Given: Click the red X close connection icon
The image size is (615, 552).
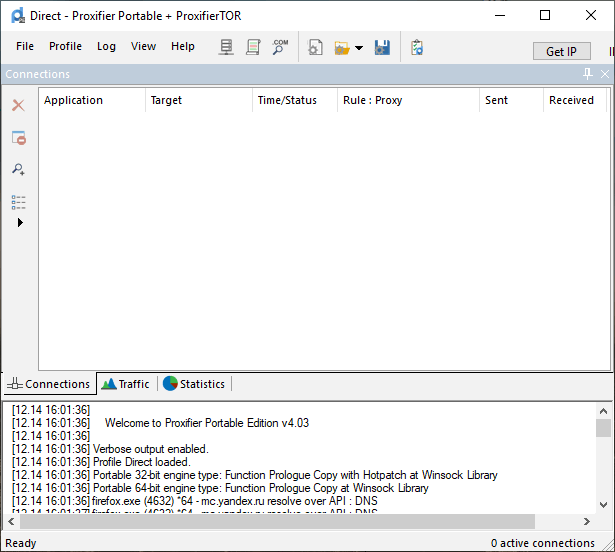Looking at the screenshot, I should (18, 105).
